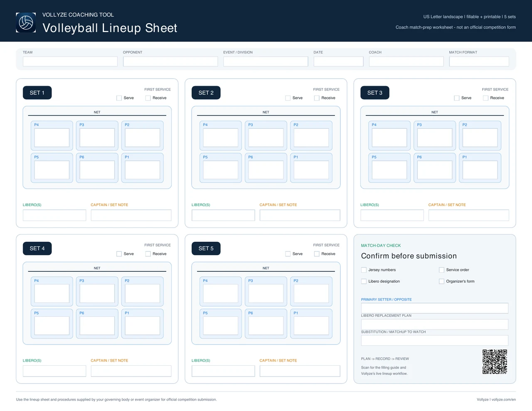Click the Set 2 Captain / Set Note field
This screenshot has height=411, width=532.
click(x=300, y=215)
